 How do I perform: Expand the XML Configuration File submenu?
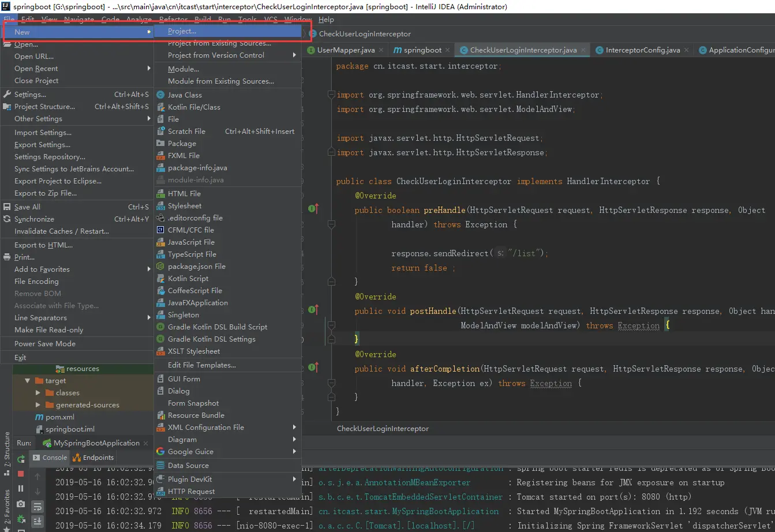[x=228, y=428]
